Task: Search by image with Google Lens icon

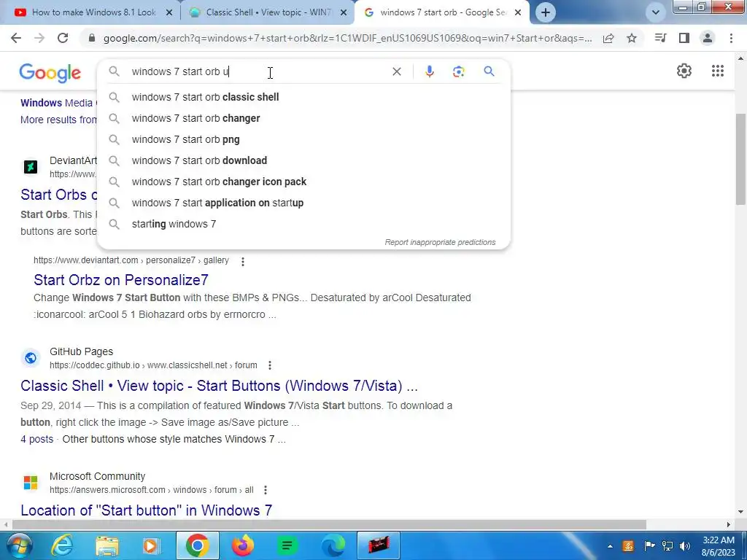Action: pos(458,71)
